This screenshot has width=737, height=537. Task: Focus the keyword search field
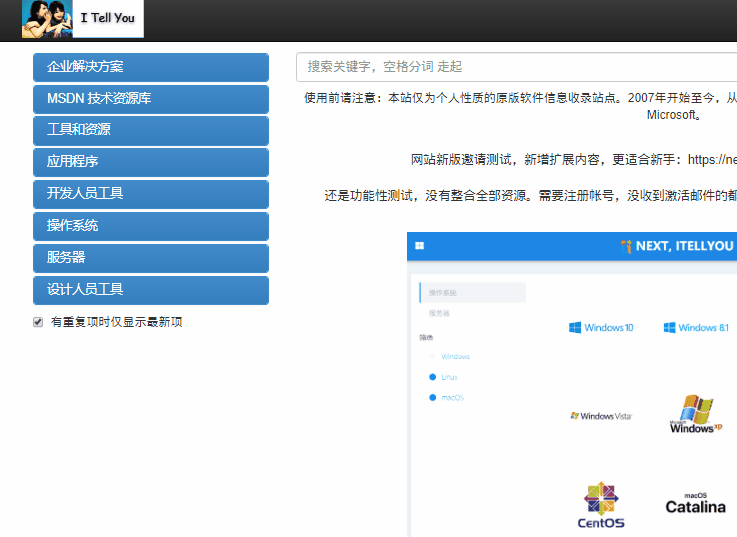517,67
